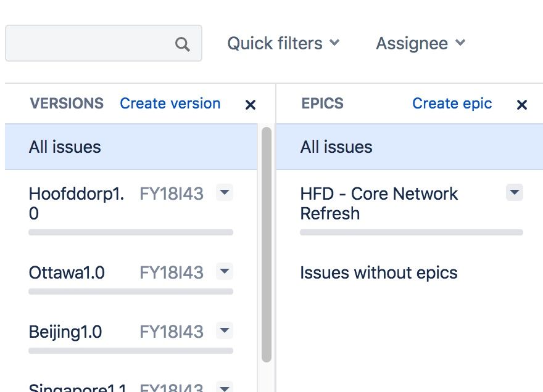This screenshot has width=543, height=392.
Task: Close the Epics panel
Action: point(521,105)
